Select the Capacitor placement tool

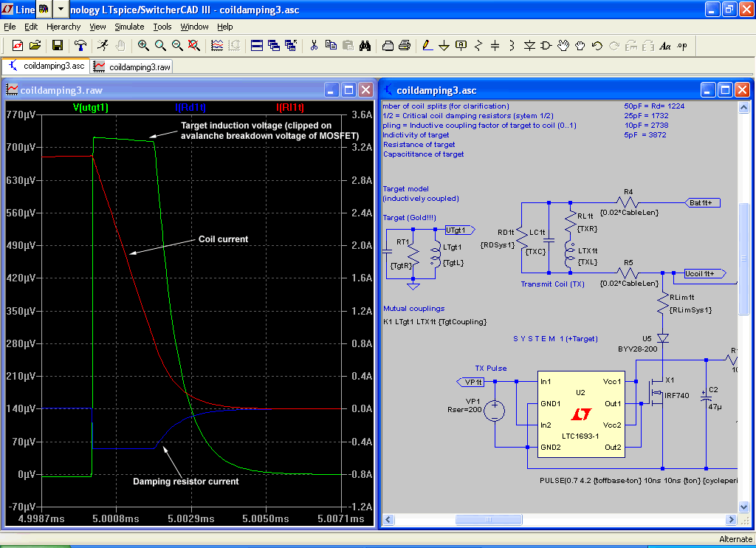[495, 45]
